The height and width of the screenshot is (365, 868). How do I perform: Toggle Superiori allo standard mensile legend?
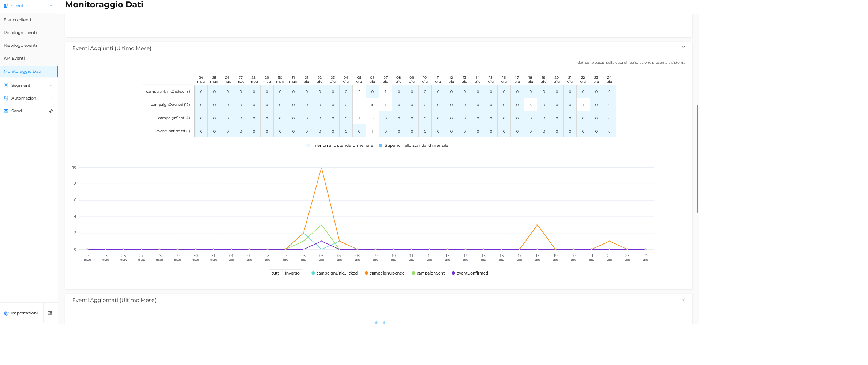point(414,145)
